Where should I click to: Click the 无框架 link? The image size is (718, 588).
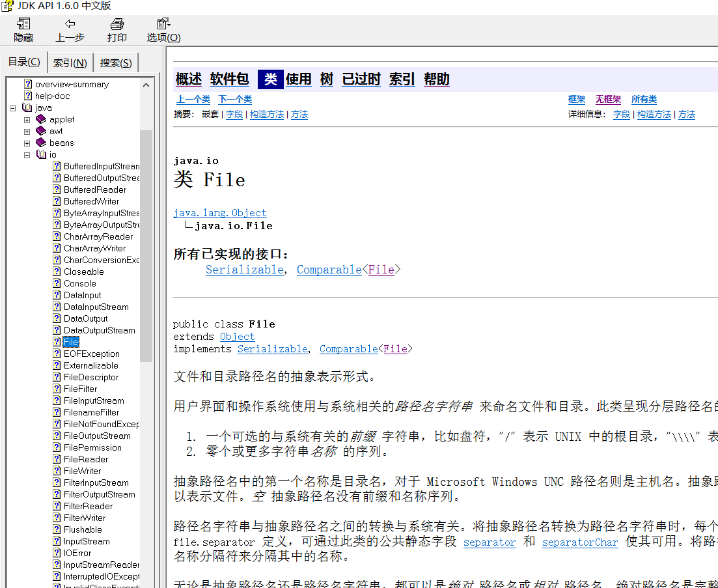coord(608,100)
